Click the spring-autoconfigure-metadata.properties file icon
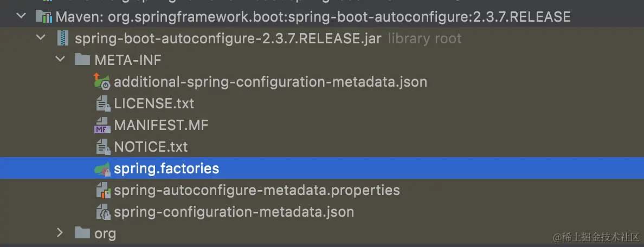The height and width of the screenshot is (247, 644). [x=102, y=190]
